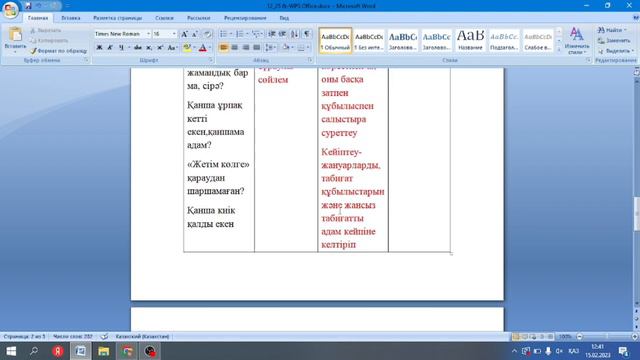Open shading fill color
The width and height of the screenshot is (640, 360).
tap(285, 48)
